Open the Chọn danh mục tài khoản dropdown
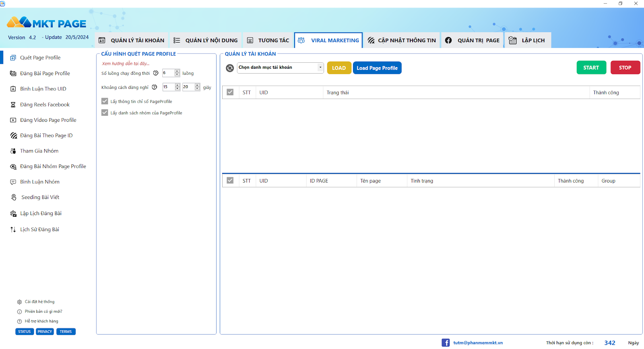Image resolution: width=644 pixels, height=349 pixels. 280,68
